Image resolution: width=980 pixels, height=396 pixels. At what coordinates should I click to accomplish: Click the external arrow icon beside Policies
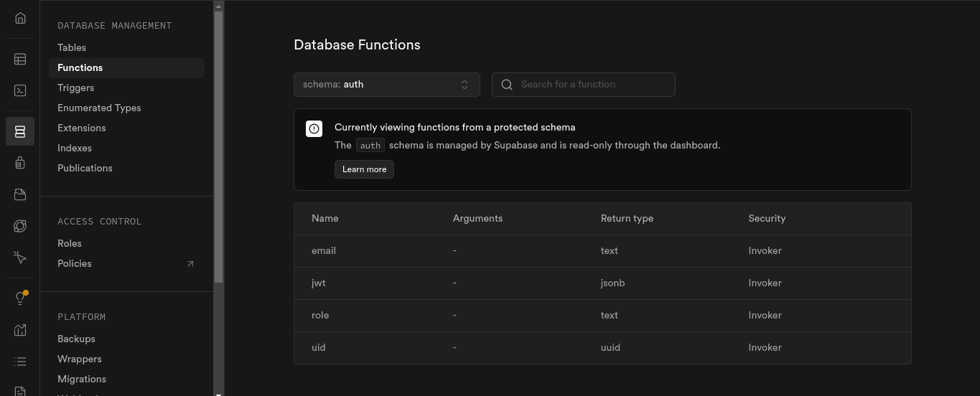(x=190, y=264)
